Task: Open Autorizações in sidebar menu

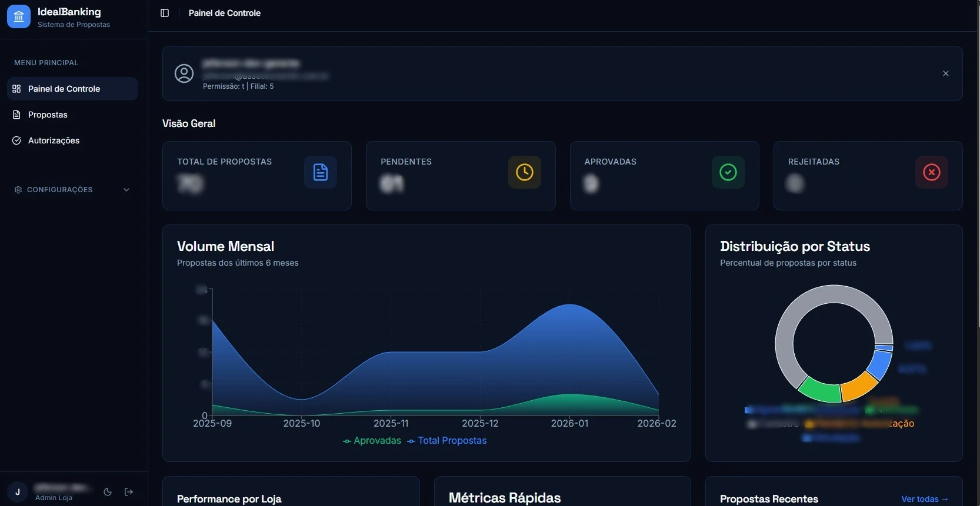Action: point(54,140)
